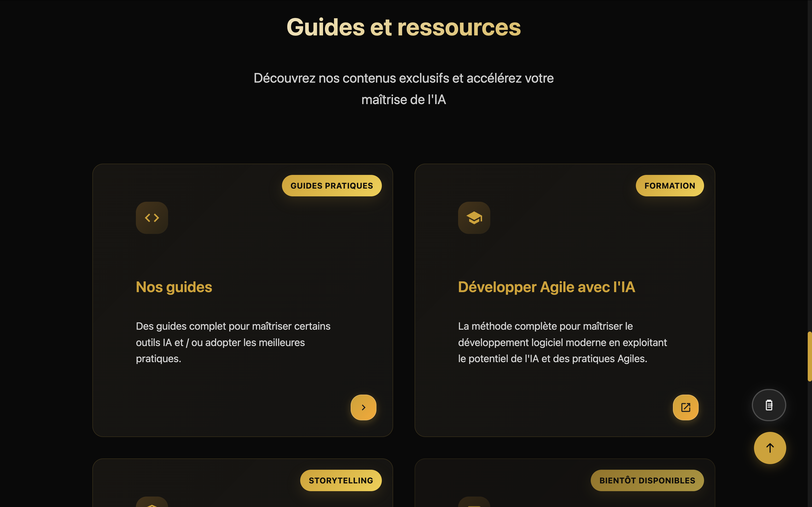Open the external link icon on Développer Agile card
This screenshot has height=507, width=812.
click(686, 407)
